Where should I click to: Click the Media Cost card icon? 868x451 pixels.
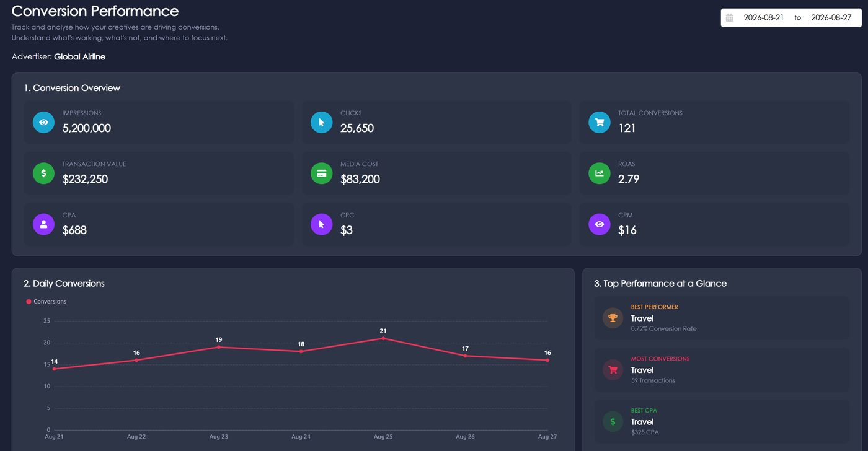pyautogui.click(x=321, y=173)
